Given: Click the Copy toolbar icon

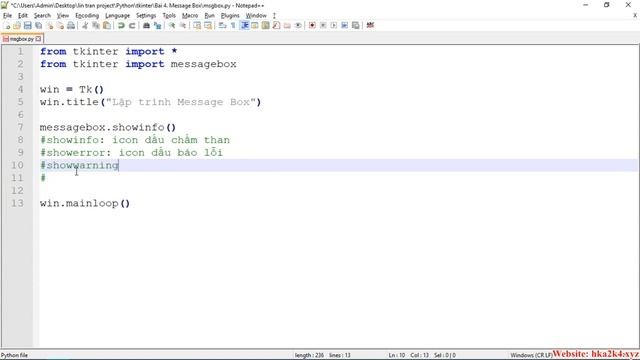Looking at the screenshot, I should coord(96,25).
